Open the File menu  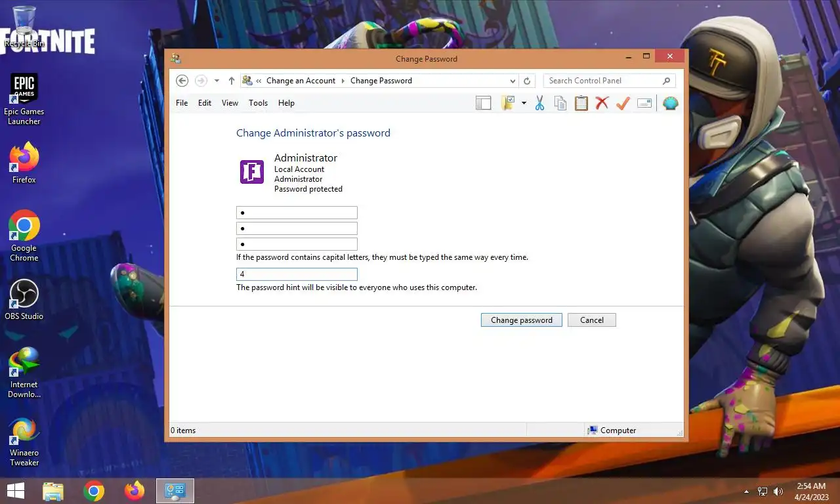click(x=182, y=103)
